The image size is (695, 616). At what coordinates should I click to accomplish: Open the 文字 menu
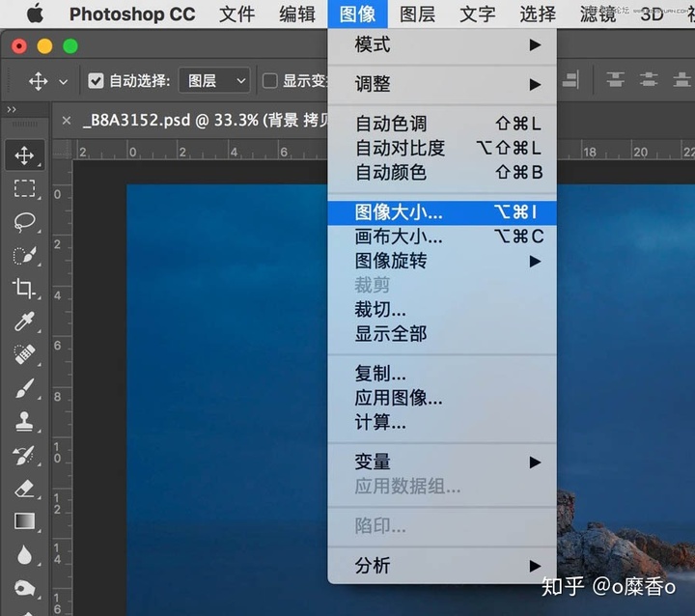click(x=478, y=14)
